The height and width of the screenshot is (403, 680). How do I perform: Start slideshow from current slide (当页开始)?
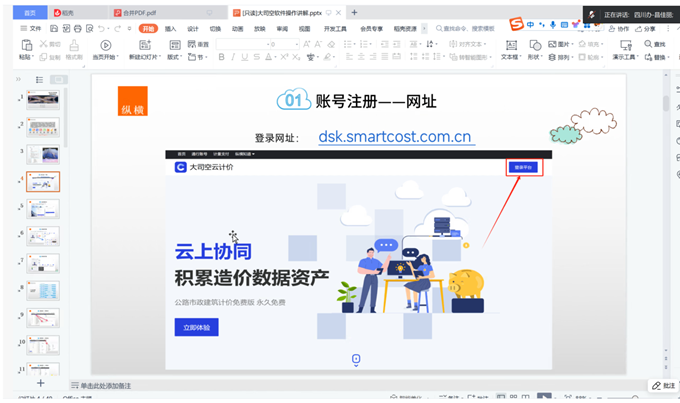(x=106, y=47)
